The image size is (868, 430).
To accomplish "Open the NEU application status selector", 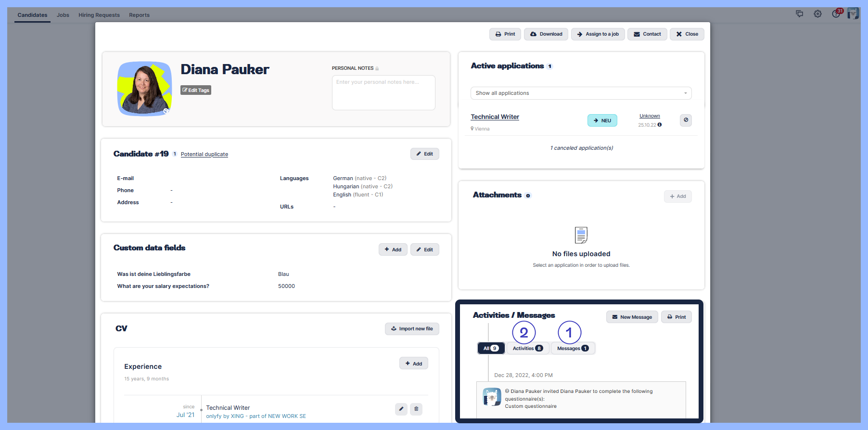I will pyautogui.click(x=602, y=120).
